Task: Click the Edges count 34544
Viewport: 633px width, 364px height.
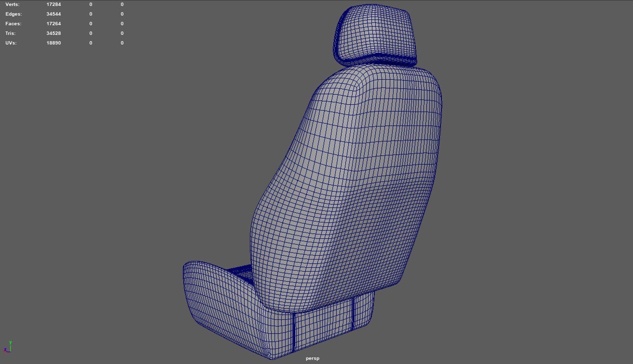Action: tap(54, 14)
